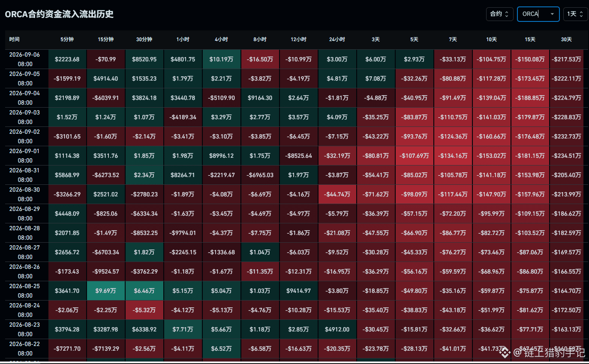The width and height of the screenshot is (589, 364).
Task: Click the $7.71万 1-hour cell
Action: pos(183,330)
